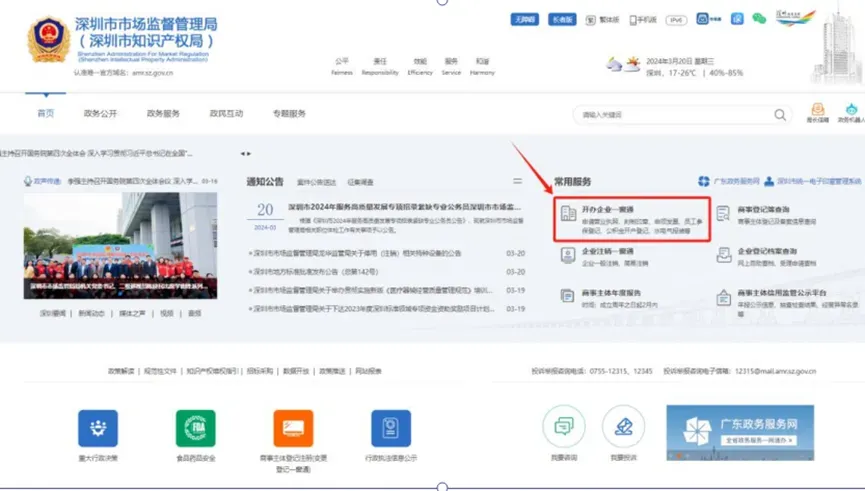The width and height of the screenshot is (865, 491).
Task: Click the 我要咨询 chat bubble icon
Action: (x=564, y=426)
